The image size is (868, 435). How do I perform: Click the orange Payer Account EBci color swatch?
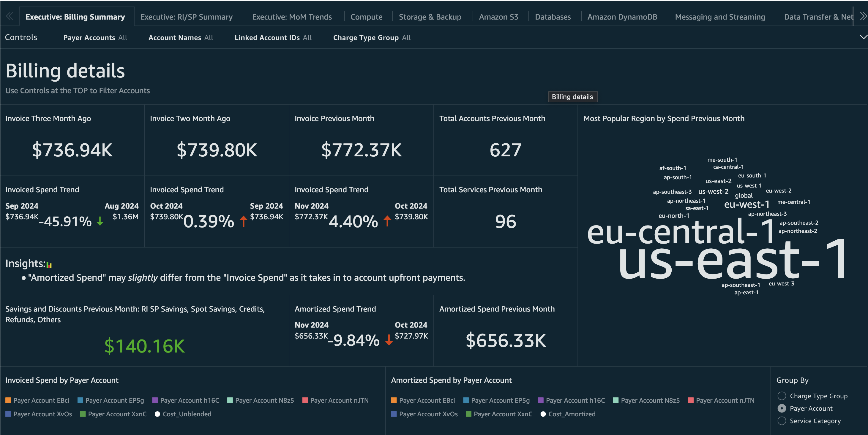point(8,400)
